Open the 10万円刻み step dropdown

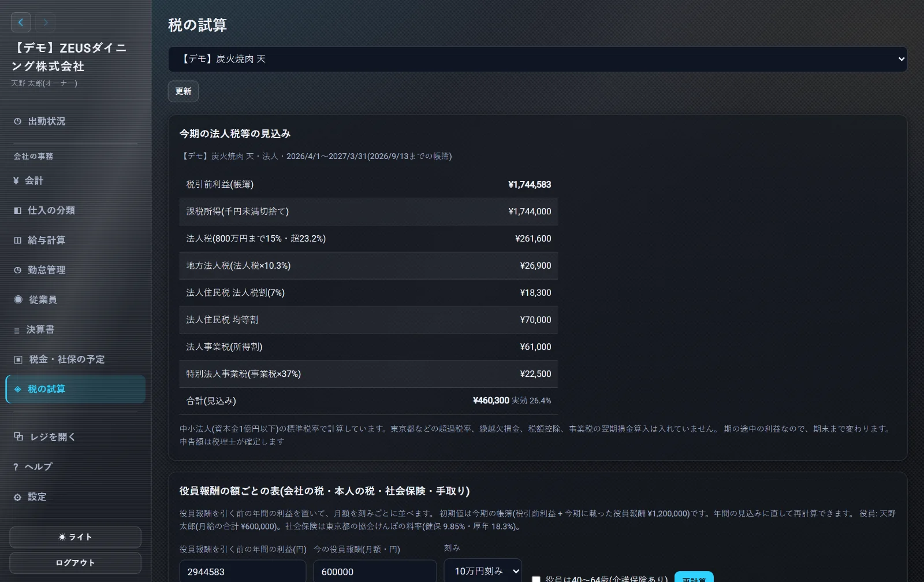[483, 571]
